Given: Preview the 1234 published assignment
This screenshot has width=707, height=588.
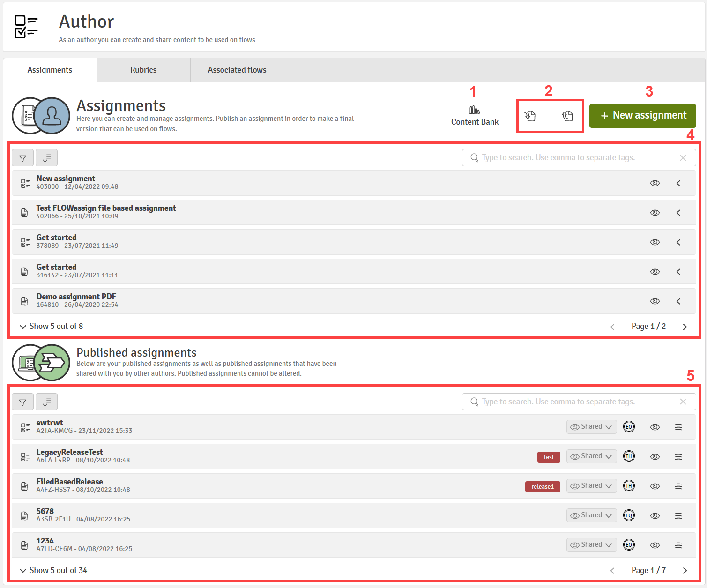Looking at the screenshot, I should 655,545.
